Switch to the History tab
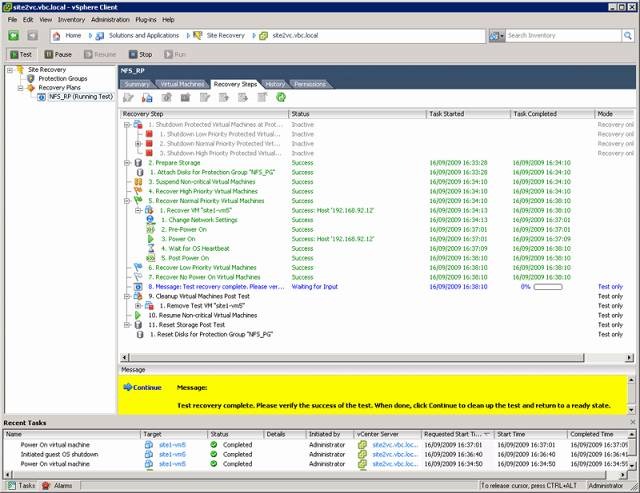The width and height of the screenshot is (640, 493). coord(275,84)
